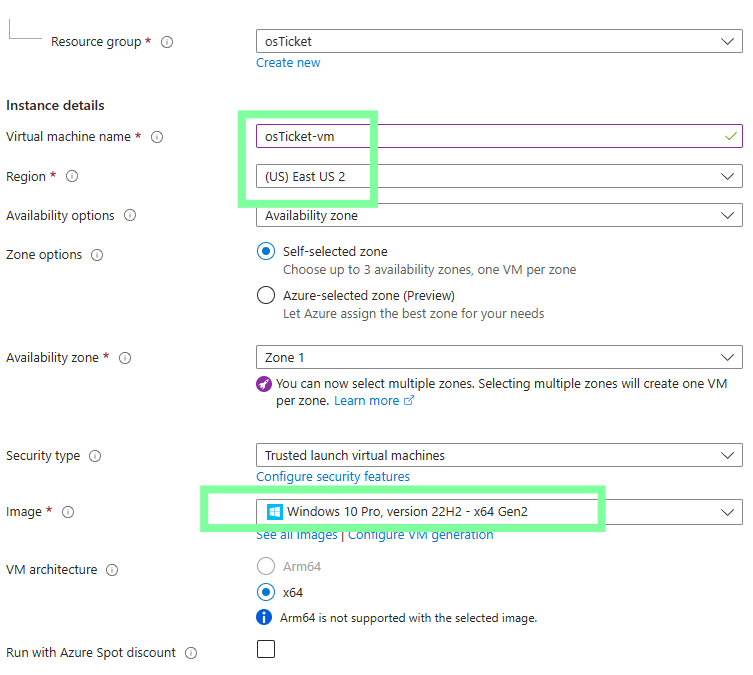Click info icon beside Virtual machine name
Viewport: 753px width, 675px height.
pos(157,137)
